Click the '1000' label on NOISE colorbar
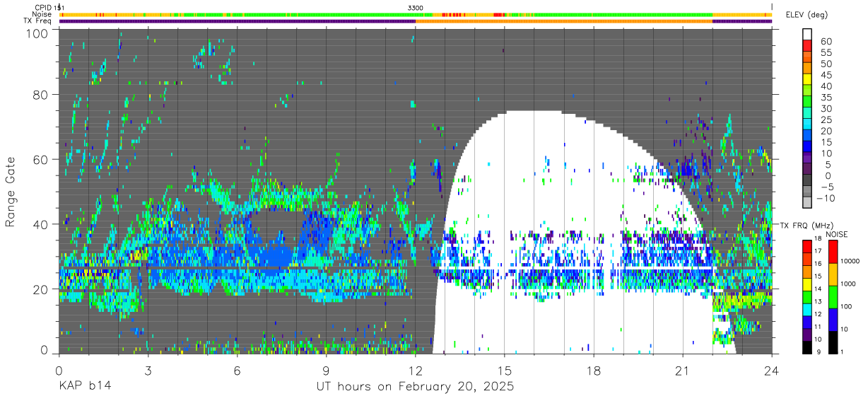The height and width of the screenshot is (401, 868). (x=848, y=284)
